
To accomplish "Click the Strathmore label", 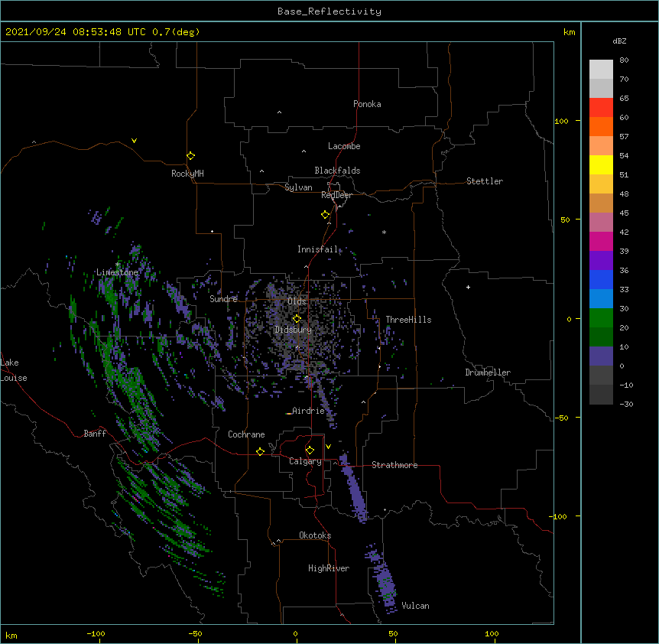I will coord(394,465).
